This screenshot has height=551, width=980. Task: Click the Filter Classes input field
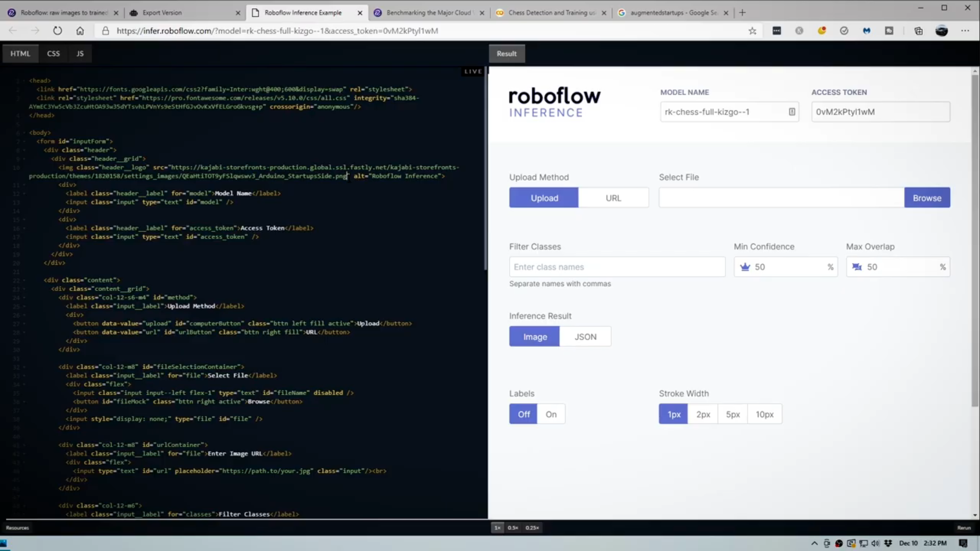(x=617, y=267)
